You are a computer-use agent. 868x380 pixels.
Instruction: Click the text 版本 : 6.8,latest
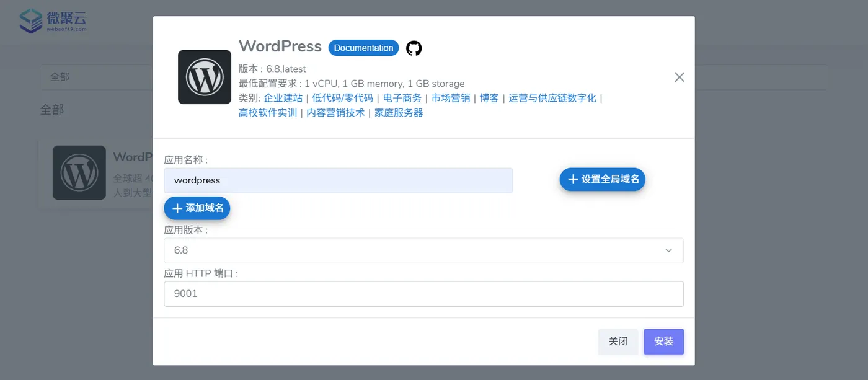(272, 69)
